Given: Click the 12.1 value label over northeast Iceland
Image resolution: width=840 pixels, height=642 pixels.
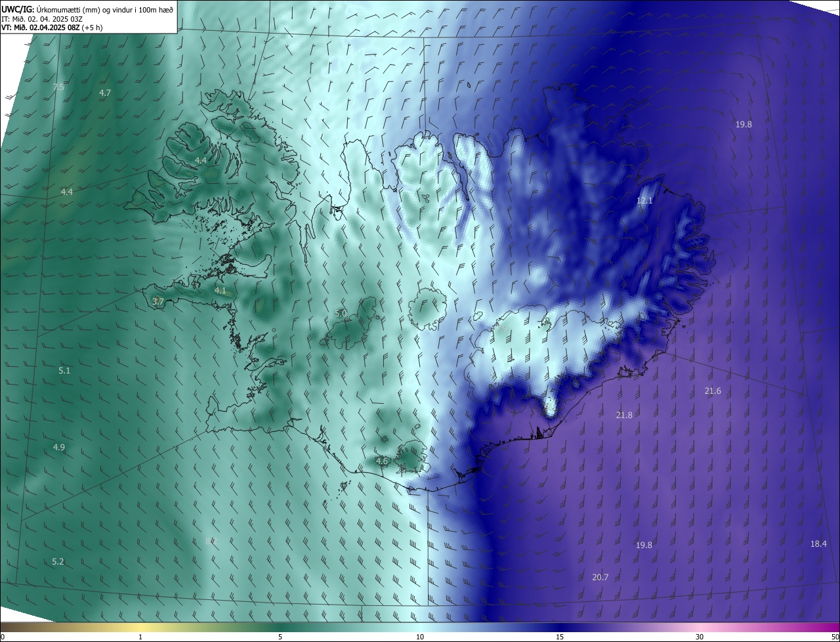Looking at the screenshot, I should coord(644,201).
